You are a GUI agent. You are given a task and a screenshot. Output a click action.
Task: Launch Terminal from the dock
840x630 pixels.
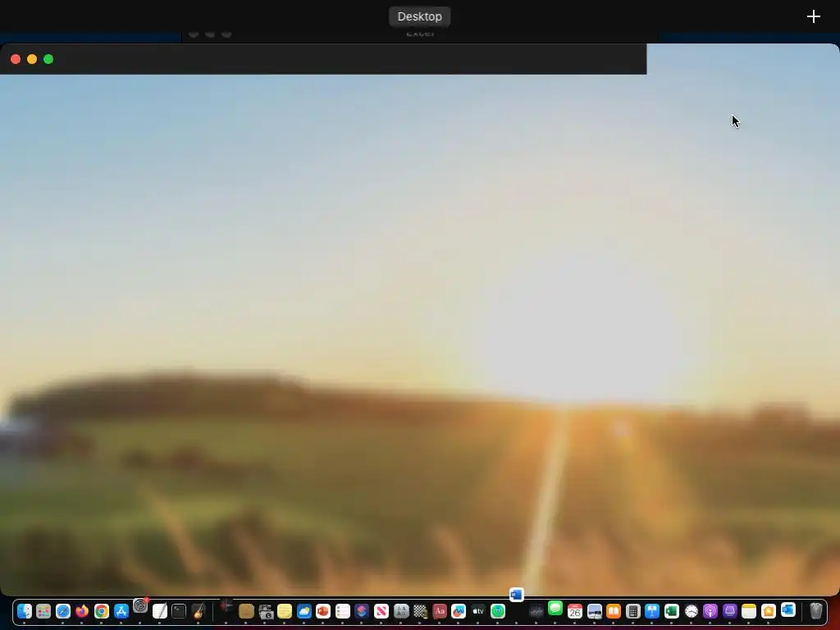[179, 611]
